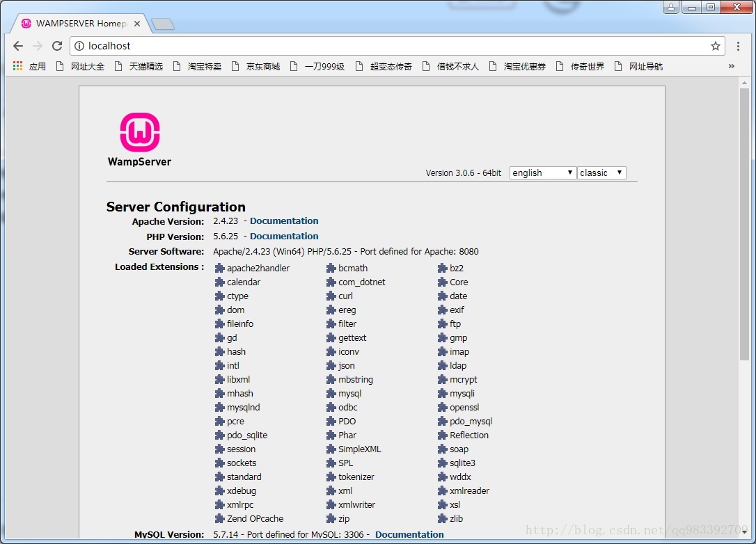Click the puzzle icon beside curl
The height and width of the screenshot is (544, 756).
[331, 296]
